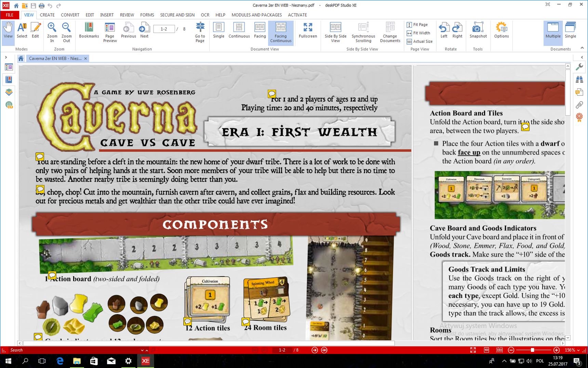Open the CREATE ribbon tab

click(x=47, y=15)
